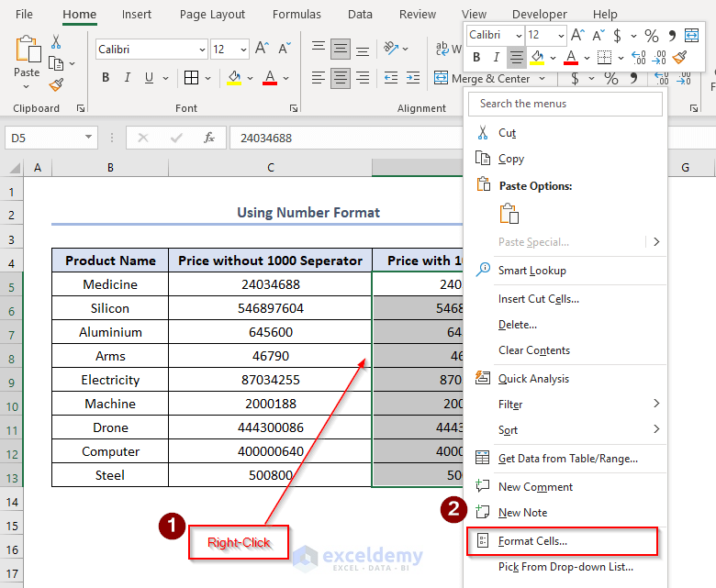Switch to the Page Layout tab
The width and height of the screenshot is (716, 588).
212,14
